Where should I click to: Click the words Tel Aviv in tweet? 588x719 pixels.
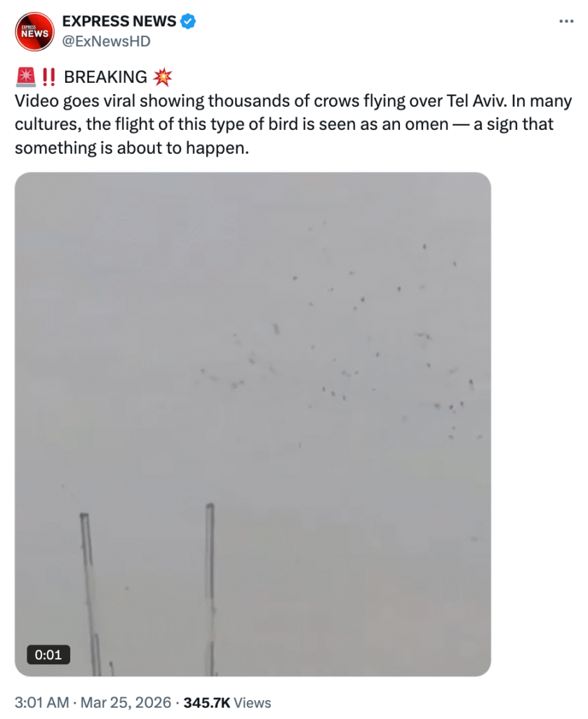pos(476,101)
